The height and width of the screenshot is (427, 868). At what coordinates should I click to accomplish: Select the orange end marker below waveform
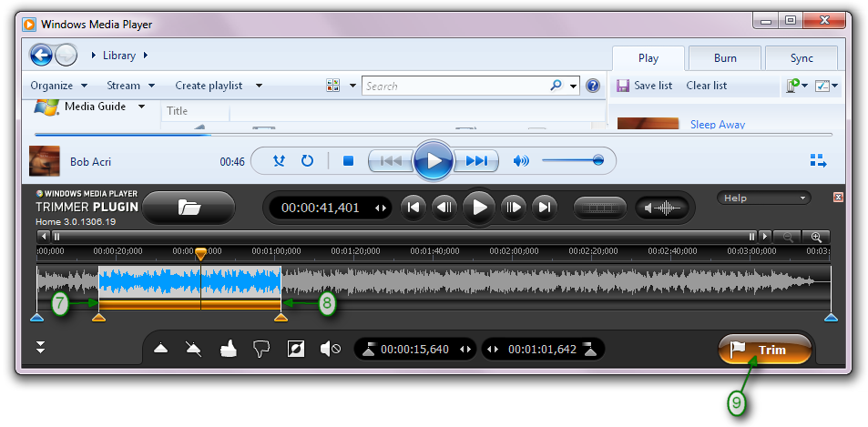click(x=281, y=318)
